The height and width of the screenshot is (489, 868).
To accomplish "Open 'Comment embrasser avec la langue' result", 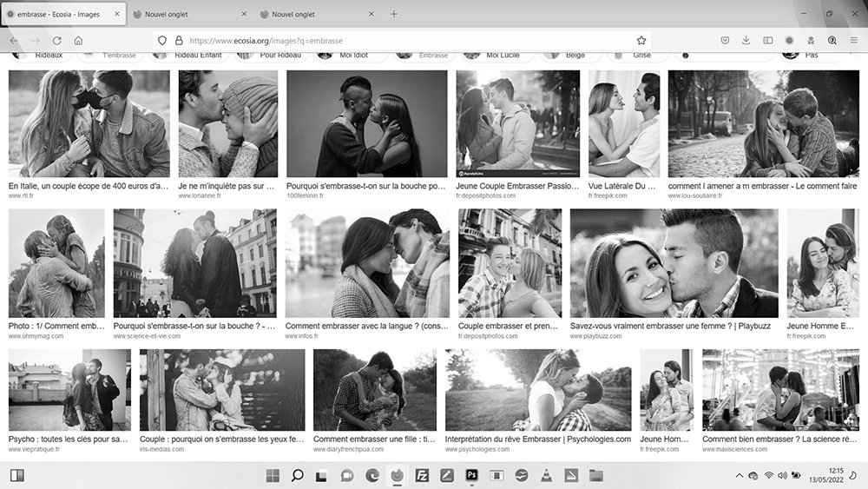I will 367,327.
